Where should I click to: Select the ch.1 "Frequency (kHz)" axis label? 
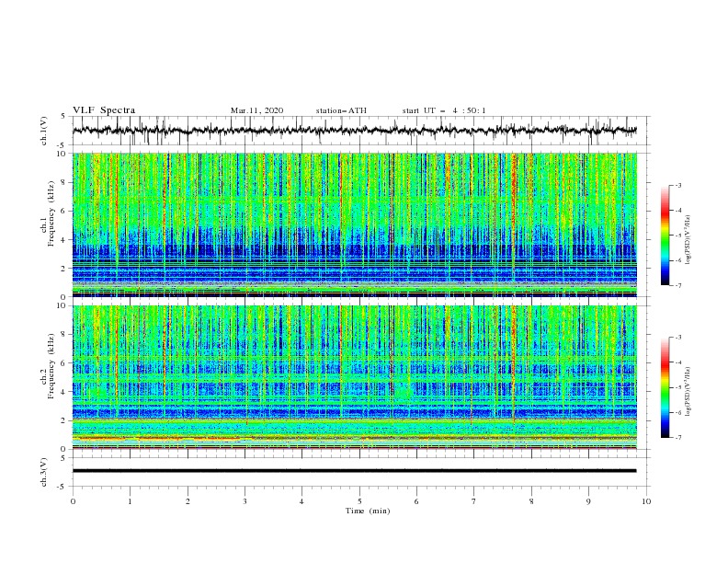tap(51, 213)
